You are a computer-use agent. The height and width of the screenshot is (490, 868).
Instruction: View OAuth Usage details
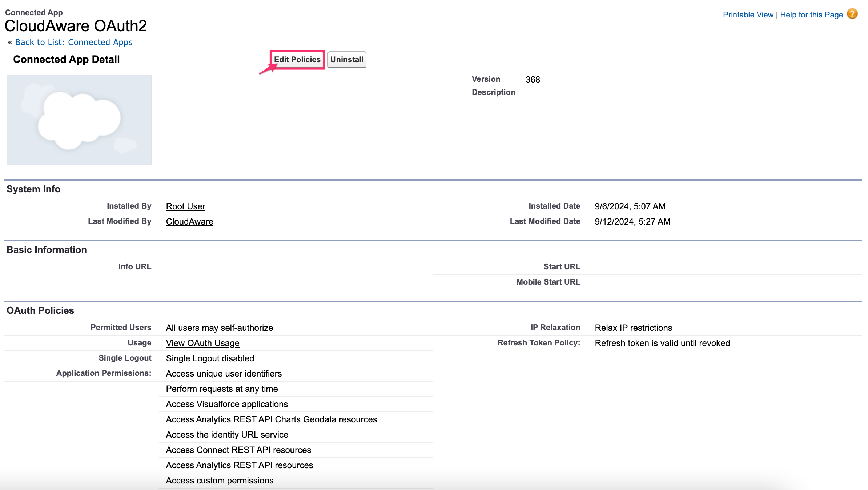202,343
